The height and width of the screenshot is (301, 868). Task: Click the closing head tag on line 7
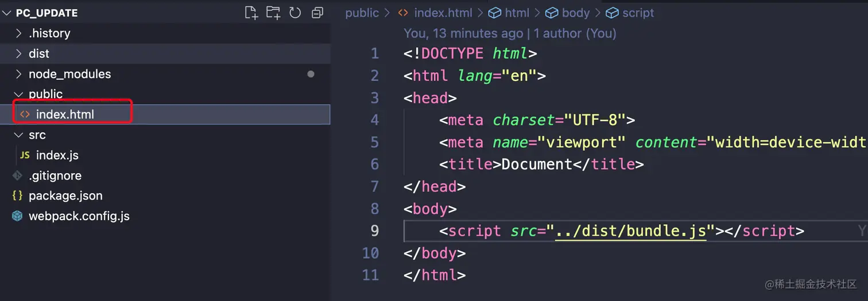point(435,187)
